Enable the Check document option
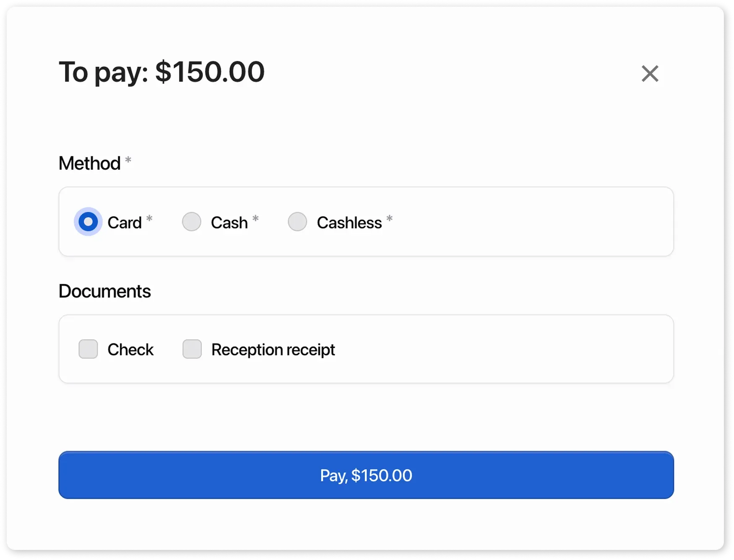 coord(88,349)
